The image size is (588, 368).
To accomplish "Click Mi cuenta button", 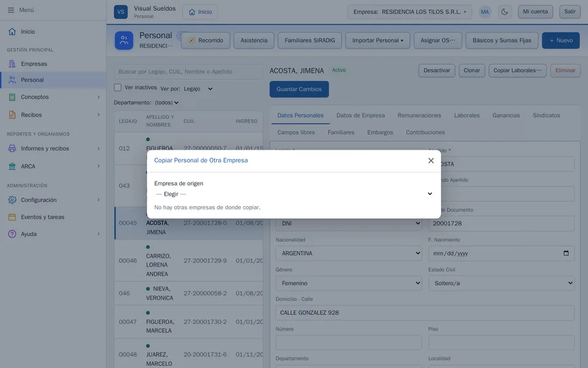I will 535,12.
